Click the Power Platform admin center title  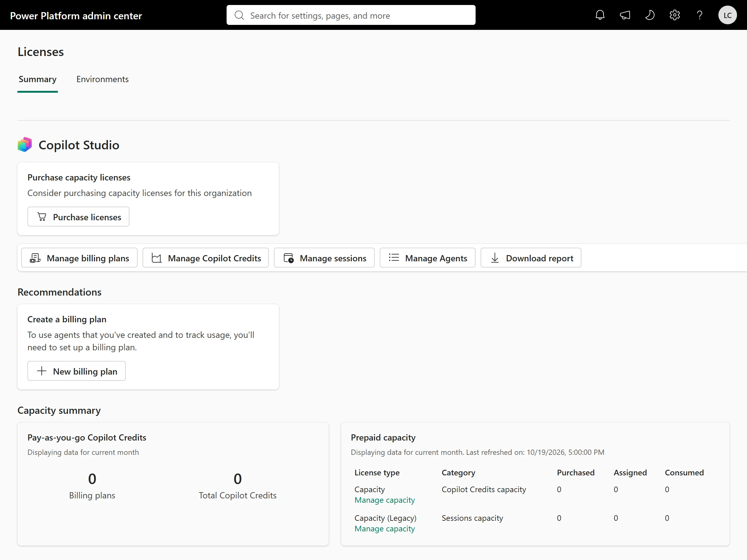point(76,16)
